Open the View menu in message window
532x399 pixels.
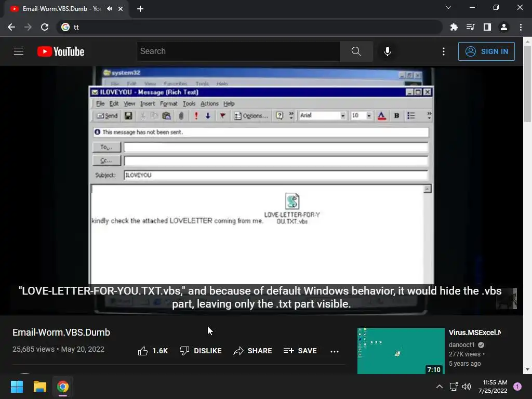(129, 103)
